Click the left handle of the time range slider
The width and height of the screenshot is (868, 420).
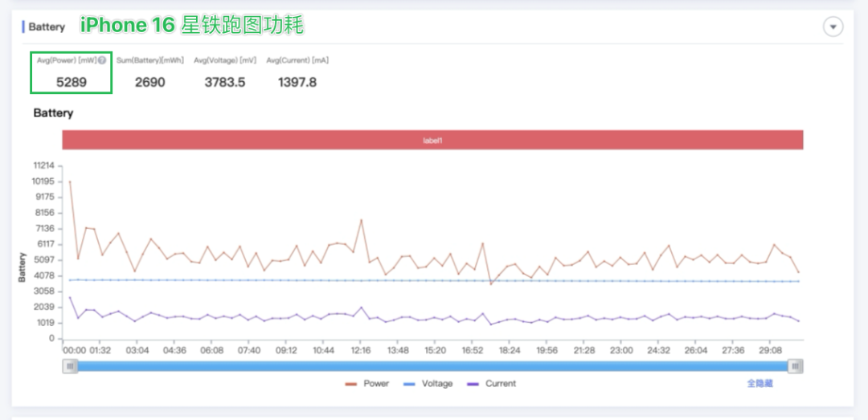[x=71, y=366]
